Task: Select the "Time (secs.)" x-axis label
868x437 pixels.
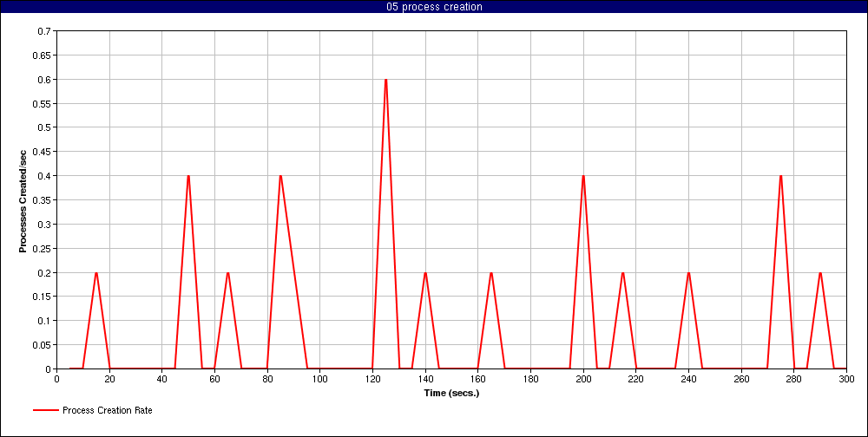Action: tap(451, 394)
